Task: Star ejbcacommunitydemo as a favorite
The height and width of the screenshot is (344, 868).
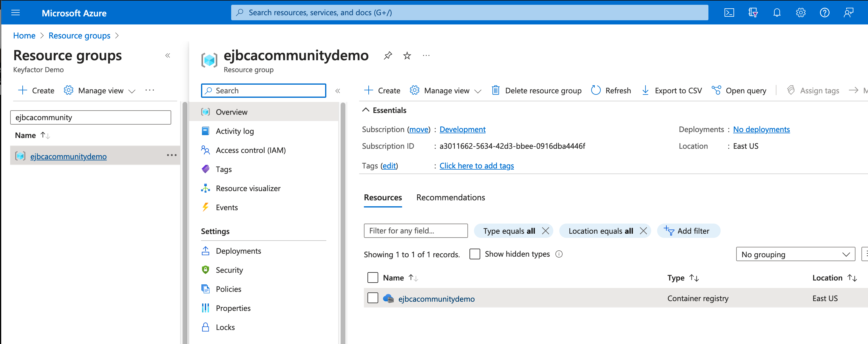Action: point(407,55)
